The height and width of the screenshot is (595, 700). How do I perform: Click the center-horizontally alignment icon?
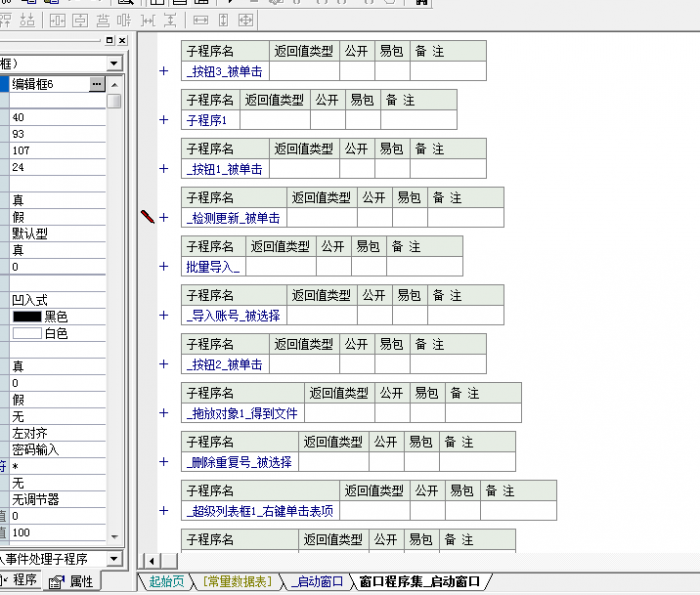[58, 20]
